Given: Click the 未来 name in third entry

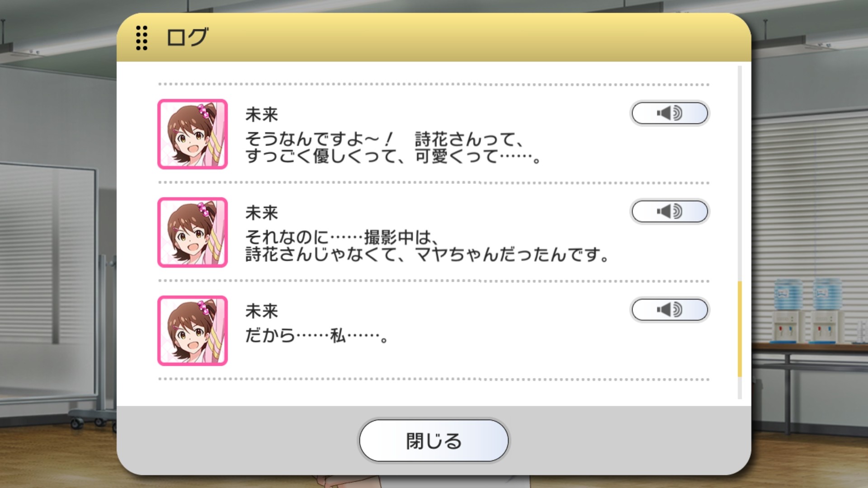Looking at the screenshot, I should [x=261, y=311].
